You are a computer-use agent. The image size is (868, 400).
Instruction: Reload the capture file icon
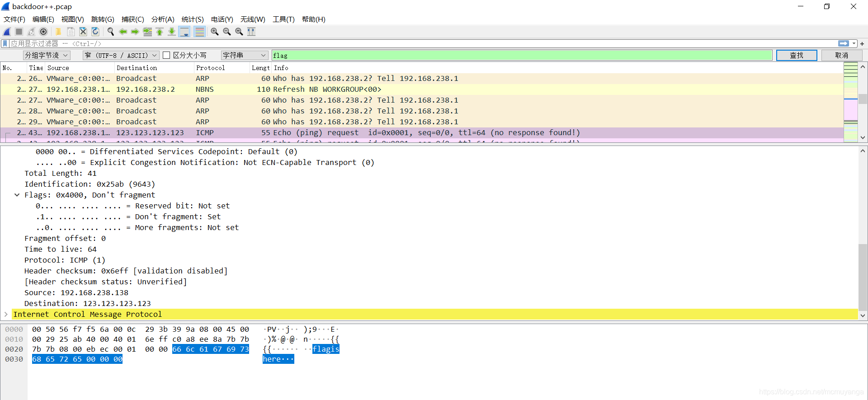point(95,32)
